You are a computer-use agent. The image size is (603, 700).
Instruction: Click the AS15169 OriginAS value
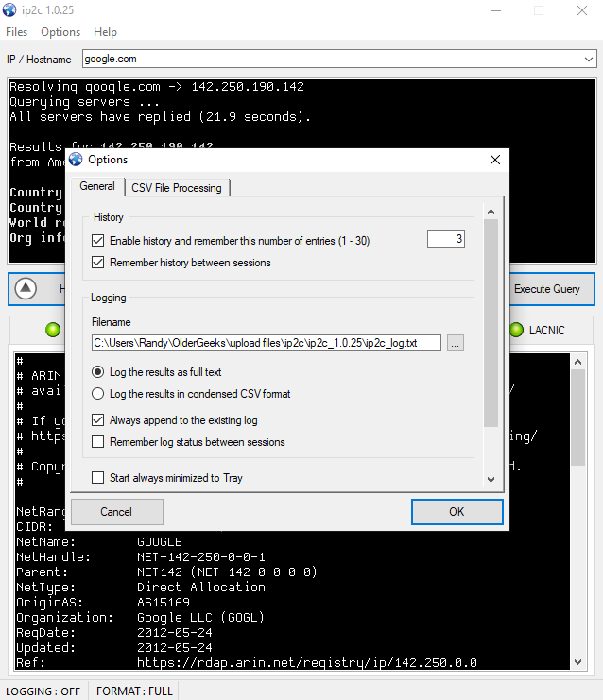164,603
